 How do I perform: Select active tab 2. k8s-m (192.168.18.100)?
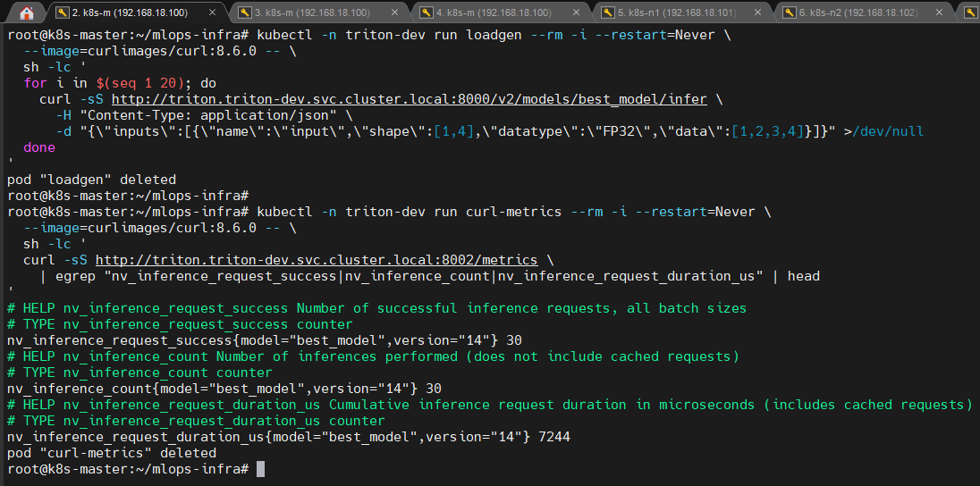coord(136,13)
